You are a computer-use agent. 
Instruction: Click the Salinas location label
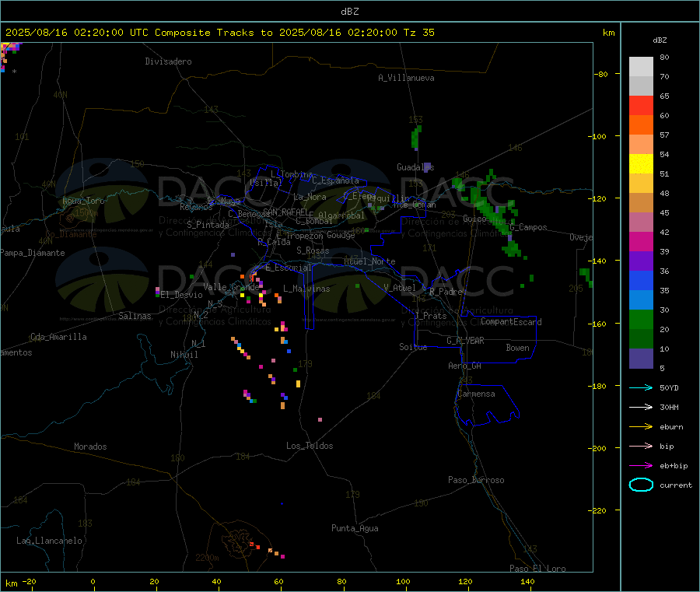point(135,316)
